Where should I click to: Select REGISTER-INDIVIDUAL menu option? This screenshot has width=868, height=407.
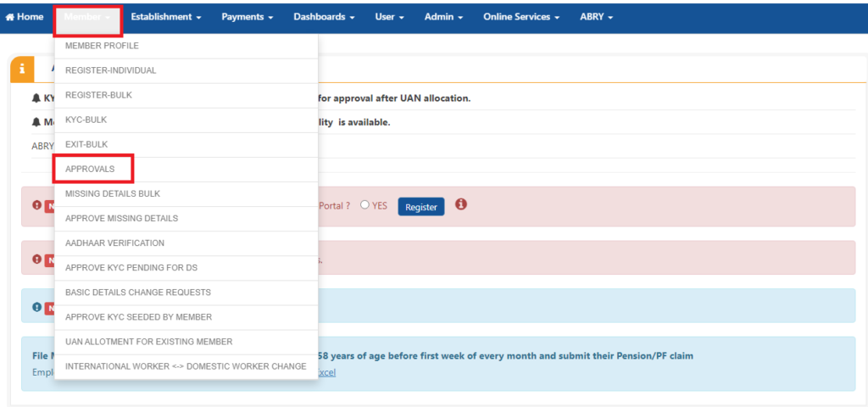(x=110, y=70)
